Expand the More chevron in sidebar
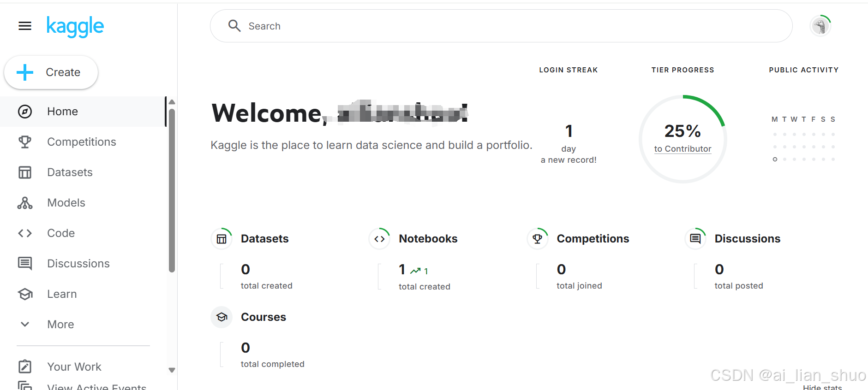The image size is (868, 390). point(25,325)
